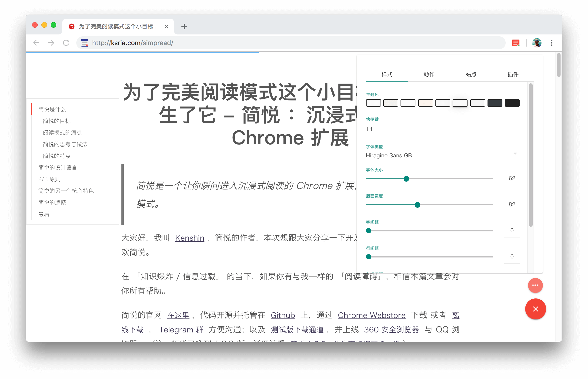Jump to 阅读模式的痛点 in outline
This screenshot has height=379, width=588.
click(x=62, y=133)
